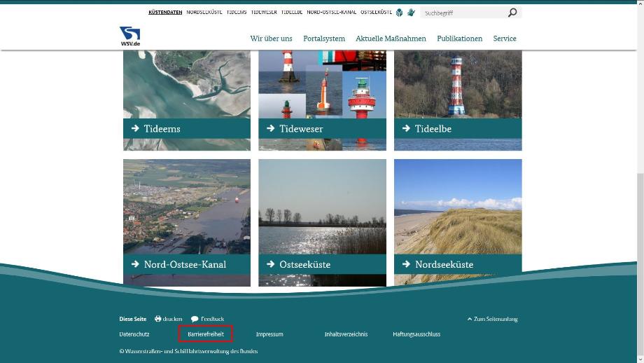644x363 pixels.
Task: Click the Suchbegriff search field
Action: pos(462,13)
